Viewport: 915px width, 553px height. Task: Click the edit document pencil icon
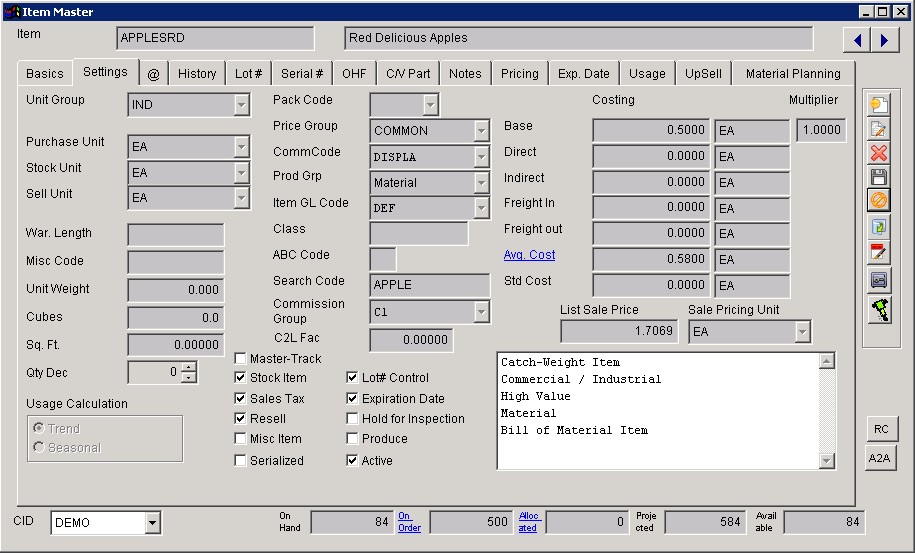[879, 129]
